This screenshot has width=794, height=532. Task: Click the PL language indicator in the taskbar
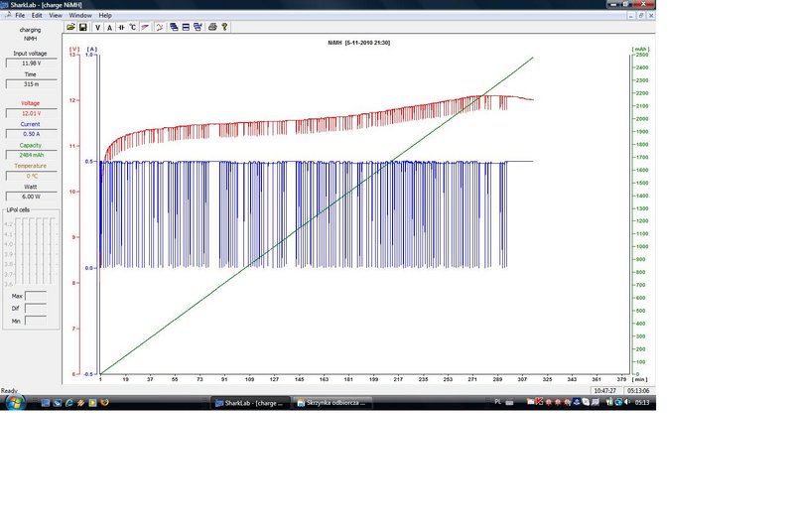point(498,402)
